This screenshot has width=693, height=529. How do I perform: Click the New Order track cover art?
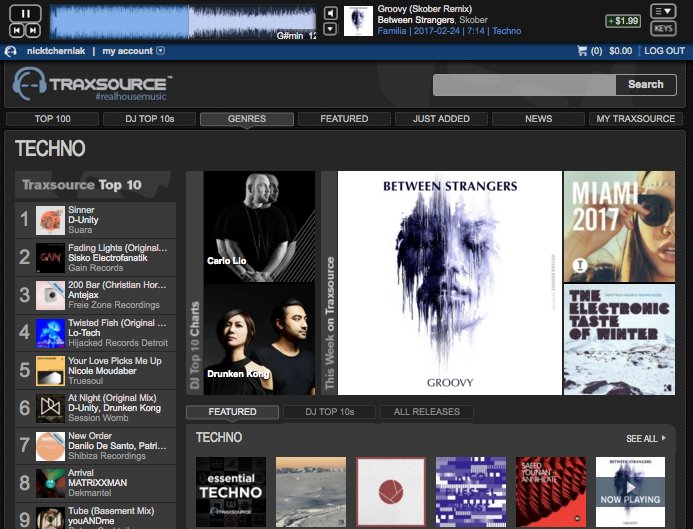[50, 446]
